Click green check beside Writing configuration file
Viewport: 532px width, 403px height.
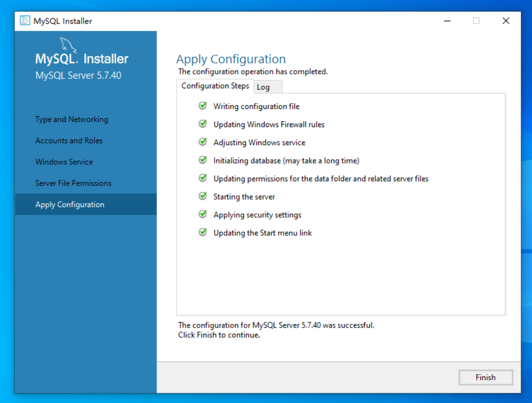coord(203,105)
